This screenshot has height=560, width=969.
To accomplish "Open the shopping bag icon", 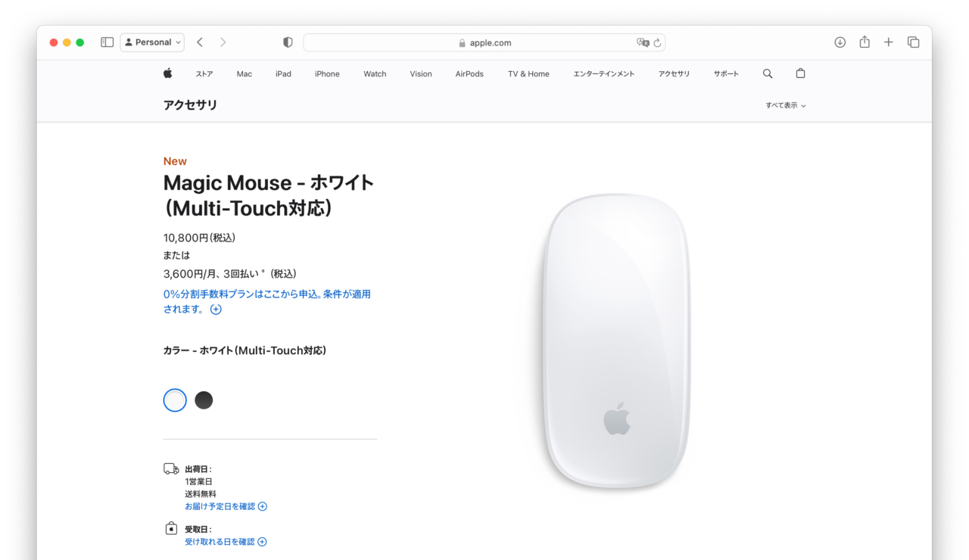I will [x=800, y=73].
